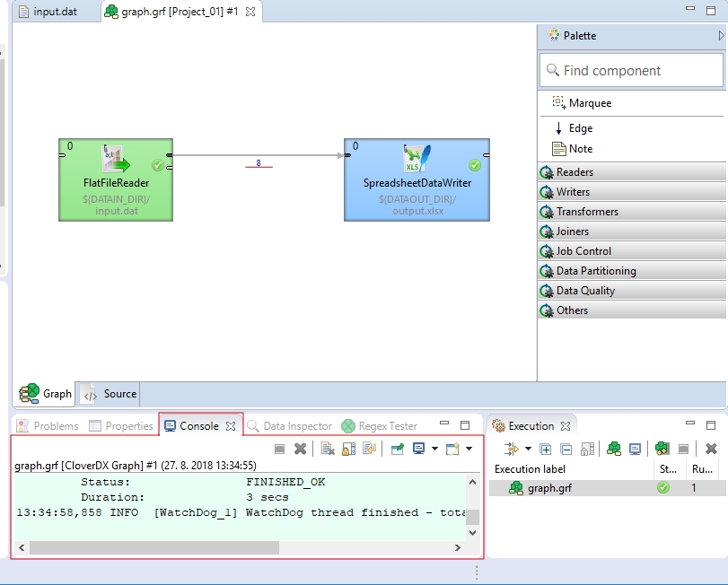The image size is (728, 585).
Task: Expand the Transformers palette group
Action: (x=631, y=212)
